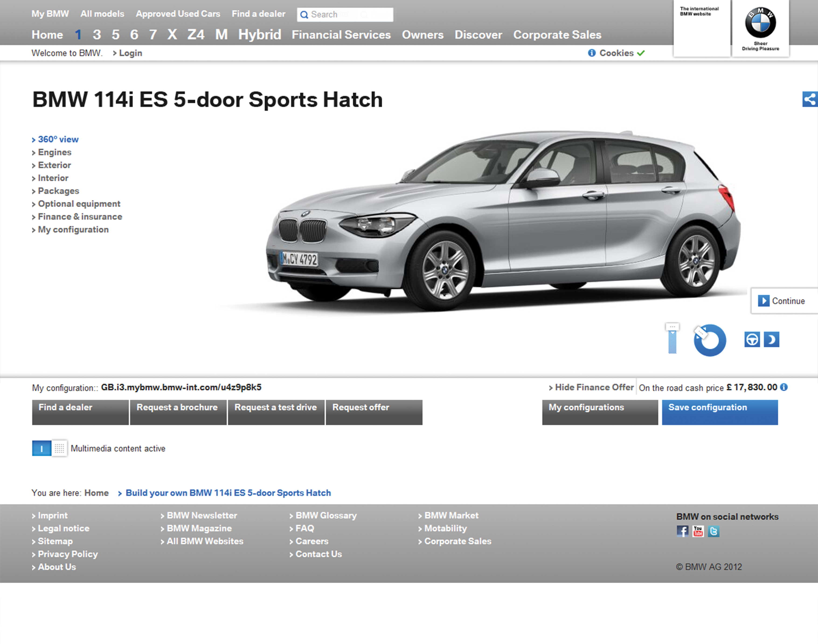The width and height of the screenshot is (818, 644).
Task: Open the X models menu
Action: point(172,35)
